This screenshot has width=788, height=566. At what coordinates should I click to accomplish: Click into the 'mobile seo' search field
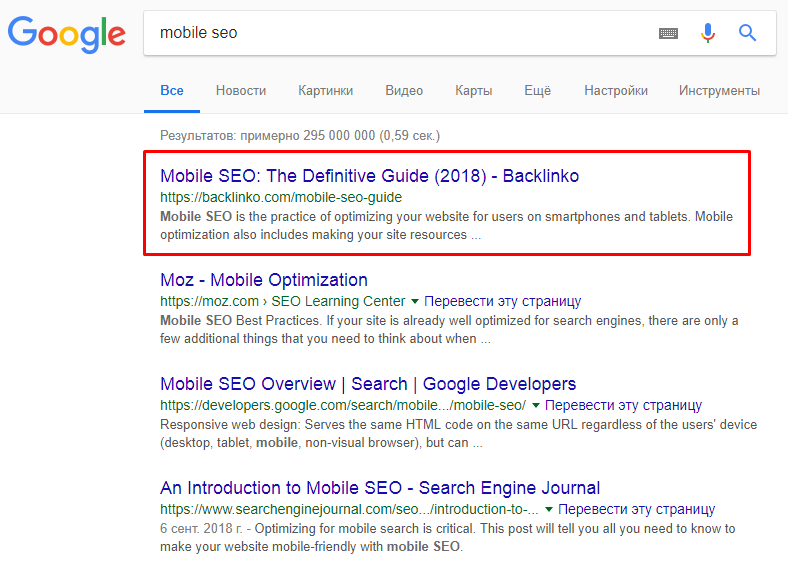(400, 33)
